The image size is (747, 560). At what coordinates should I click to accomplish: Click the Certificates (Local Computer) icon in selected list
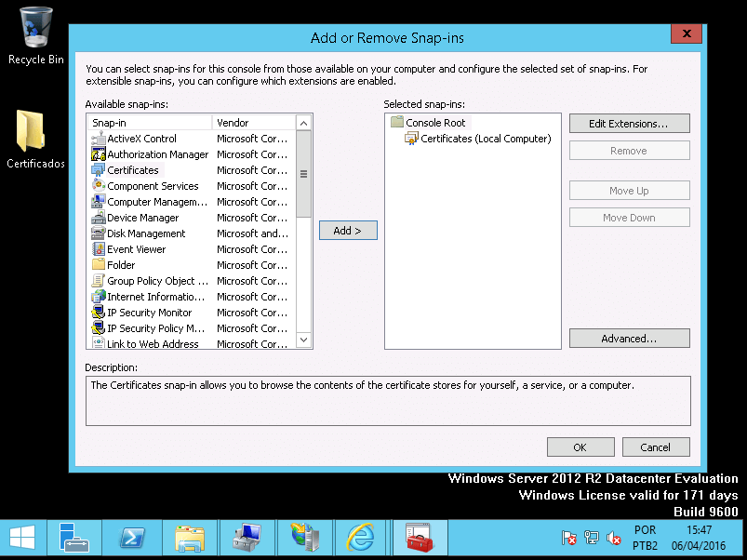[411, 138]
